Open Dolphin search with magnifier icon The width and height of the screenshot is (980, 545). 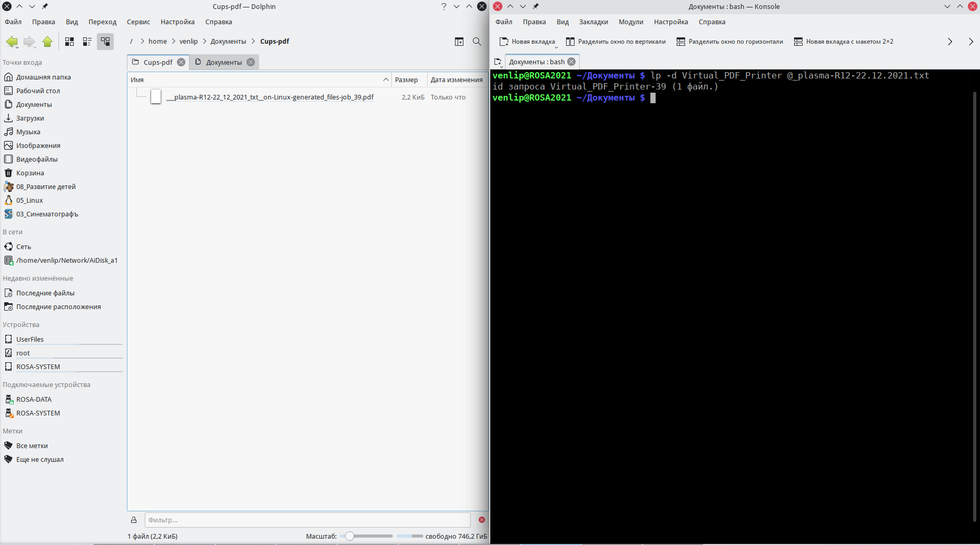pos(477,42)
